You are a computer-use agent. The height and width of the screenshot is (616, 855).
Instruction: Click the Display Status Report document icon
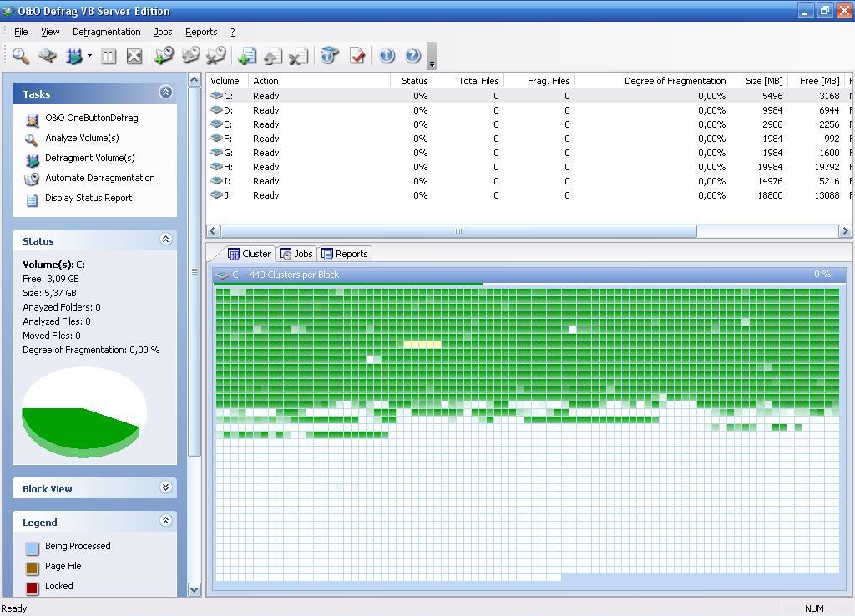[33, 200]
